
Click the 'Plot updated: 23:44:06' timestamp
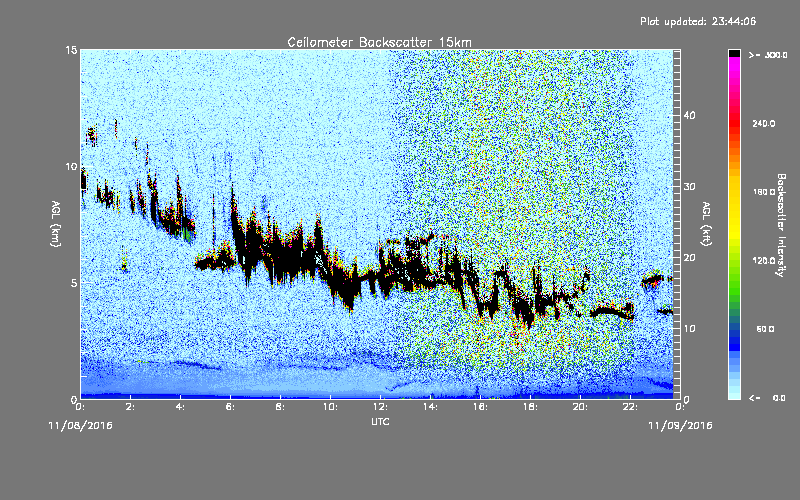coord(698,21)
